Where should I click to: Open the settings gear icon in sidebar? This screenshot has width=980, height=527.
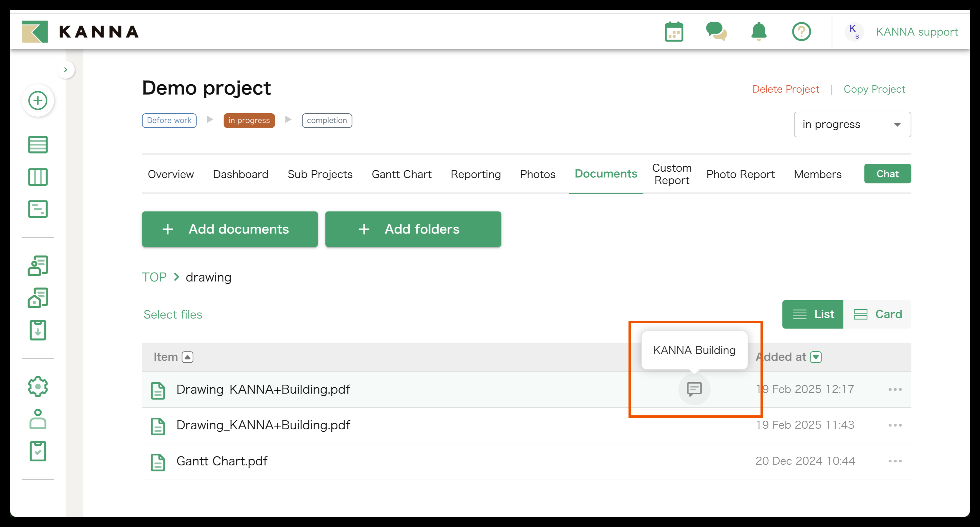[x=38, y=387]
